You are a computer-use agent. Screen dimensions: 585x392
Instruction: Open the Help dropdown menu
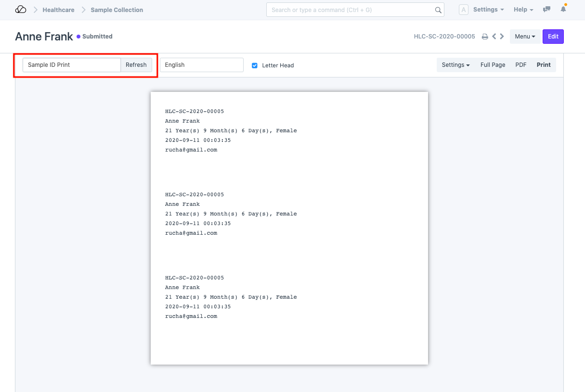(523, 10)
